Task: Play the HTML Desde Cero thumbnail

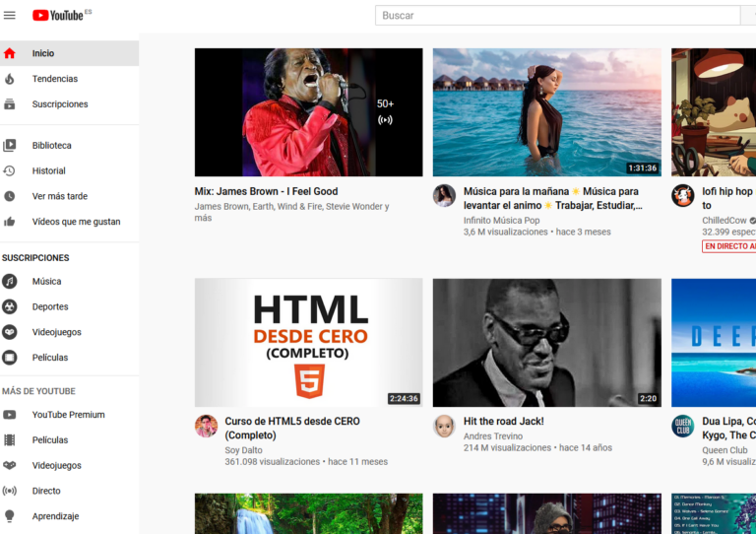Action: [308, 343]
